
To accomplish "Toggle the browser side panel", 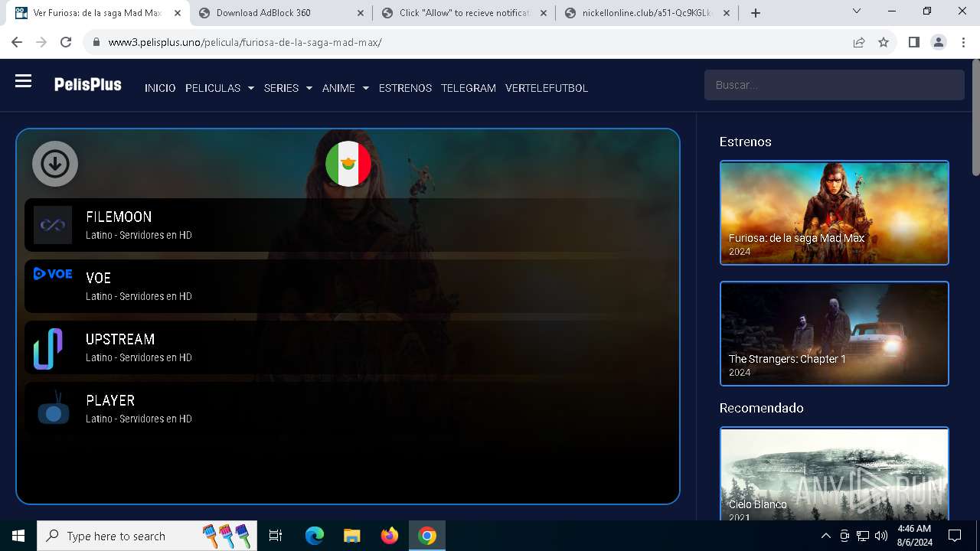I will click(914, 42).
